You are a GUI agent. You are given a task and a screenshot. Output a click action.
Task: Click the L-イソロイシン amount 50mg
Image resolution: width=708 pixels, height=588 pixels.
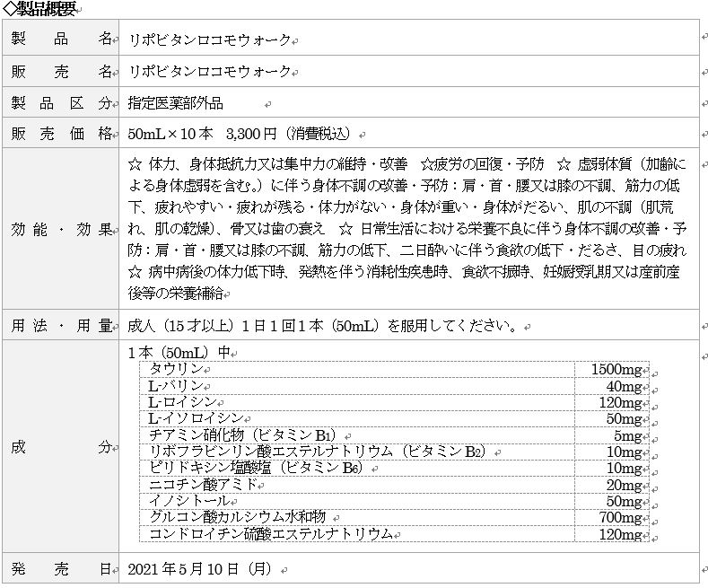(624, 419)
